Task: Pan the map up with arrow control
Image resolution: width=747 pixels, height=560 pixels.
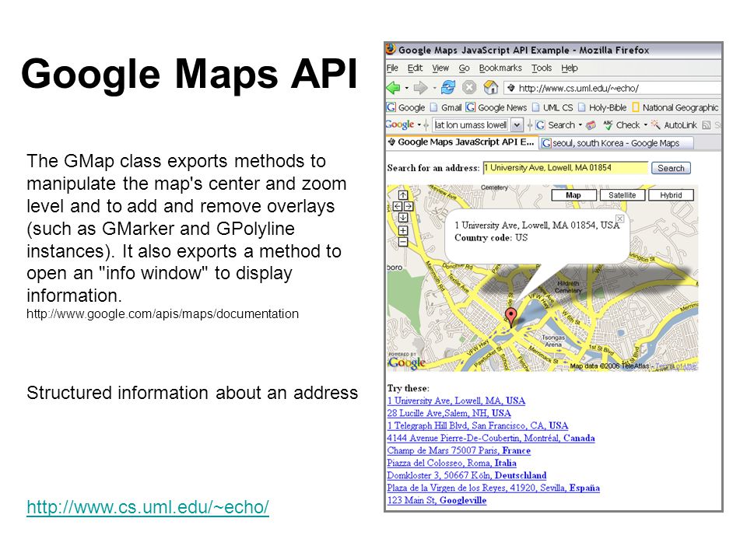Action: (403, 194)
